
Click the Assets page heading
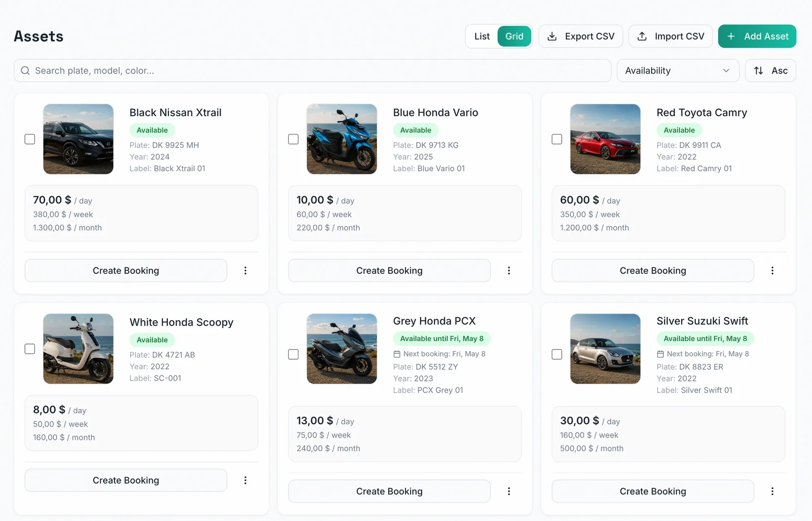tap(39, 36)
